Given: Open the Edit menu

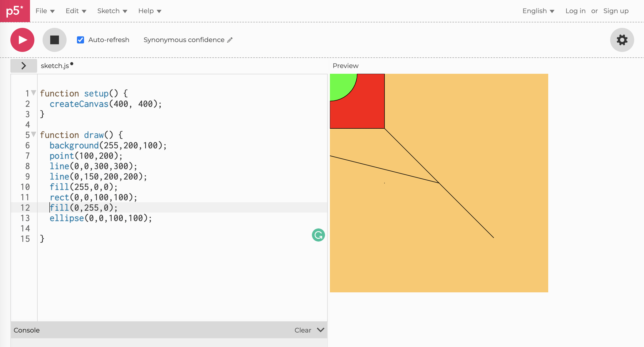Looking at the screenshot, I should point(76,11).
